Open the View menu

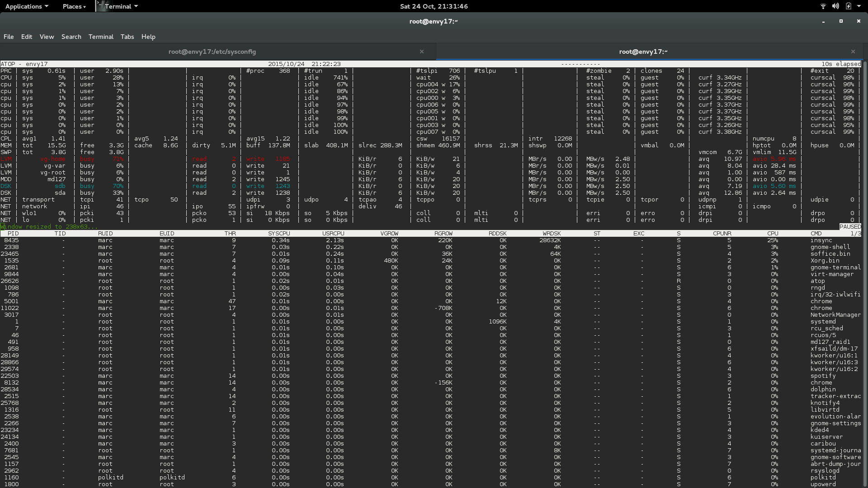(x=47, y=37)
